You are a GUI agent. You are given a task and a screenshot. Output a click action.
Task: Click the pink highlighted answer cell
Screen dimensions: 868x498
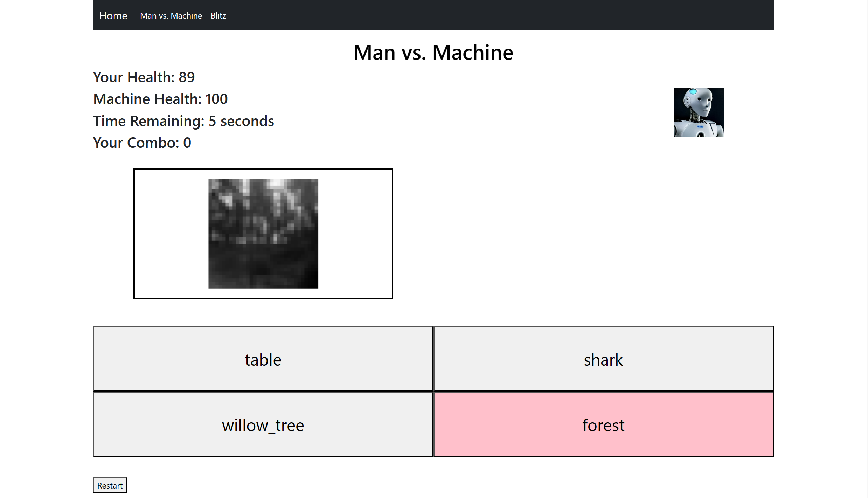click(x=603, y=425)
